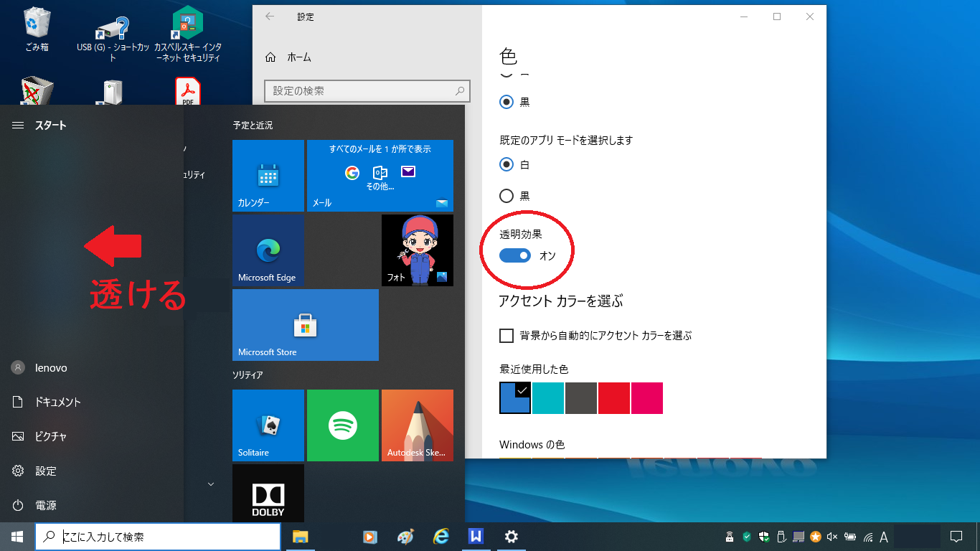
Task: Expand the Start menu hamburger icon
Action: pyautogui.click(x=18, y=125)
